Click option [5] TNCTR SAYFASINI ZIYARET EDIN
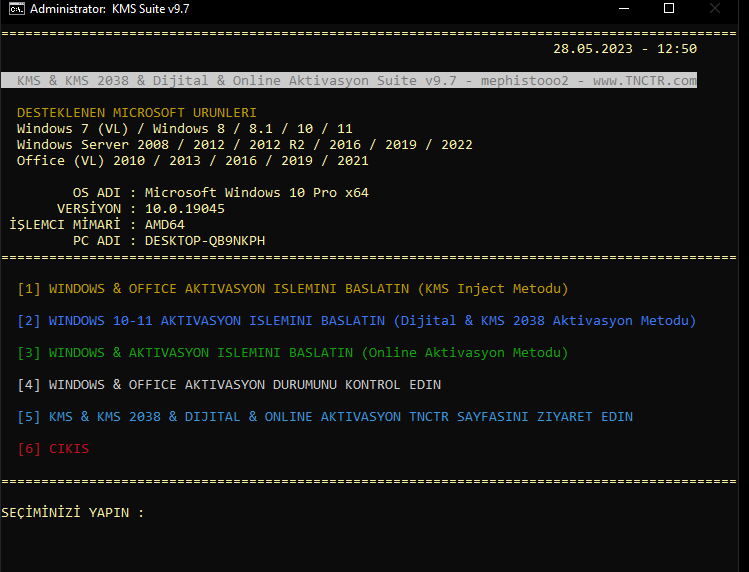This screenshot has width=749, height=572. coord(325,417)
